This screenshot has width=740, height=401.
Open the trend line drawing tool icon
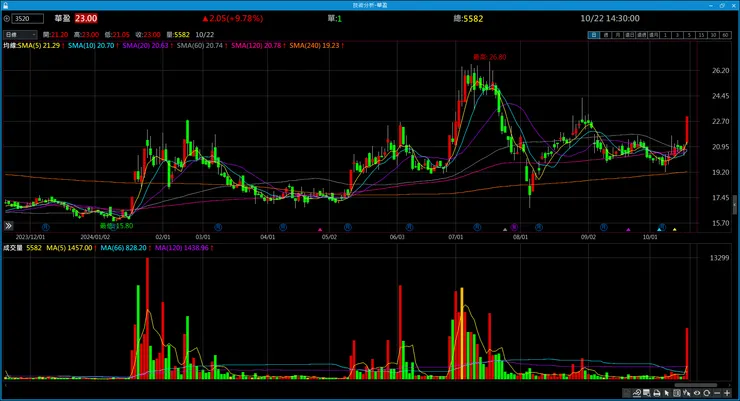click(637, 393)
